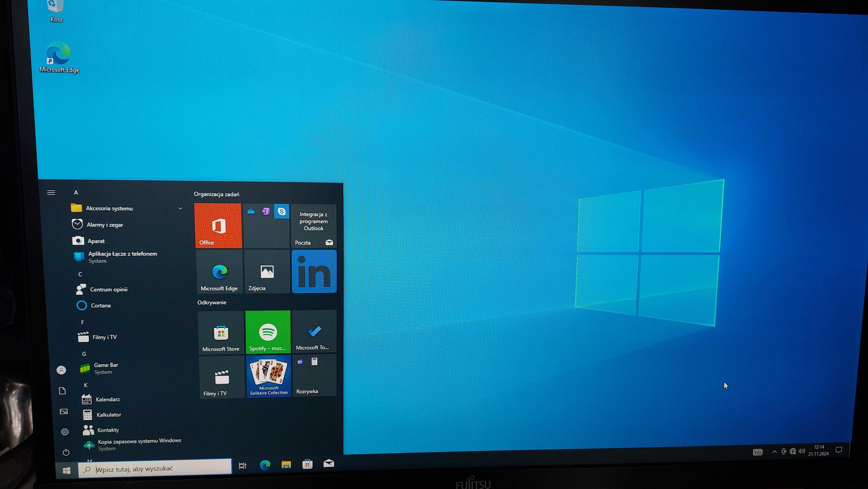Focus the taskbar search box
868x489 pixels.
click(155, 469)
